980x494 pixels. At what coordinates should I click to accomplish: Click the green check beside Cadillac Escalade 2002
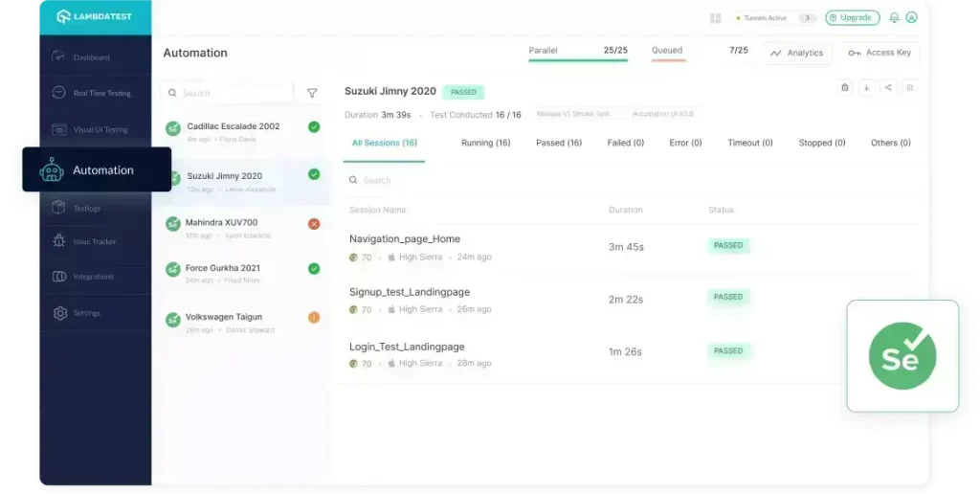pos(314,127)
